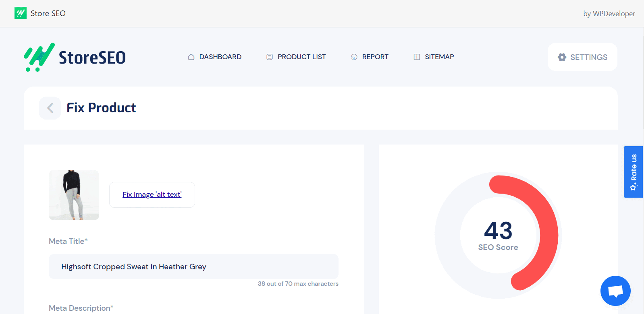Go back using the chevron button
Screen dimensions: 644x314
[50, 108]
